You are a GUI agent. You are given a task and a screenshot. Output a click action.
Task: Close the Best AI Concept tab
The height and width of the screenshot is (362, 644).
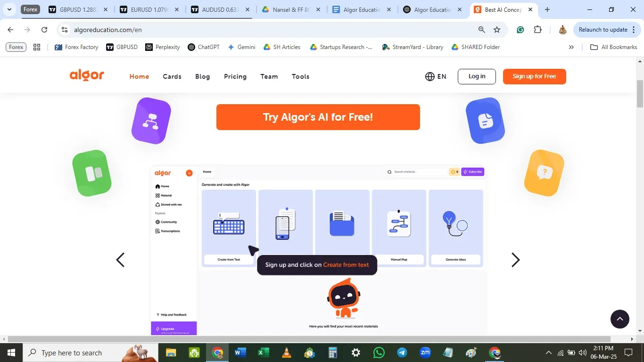point(530,9)
